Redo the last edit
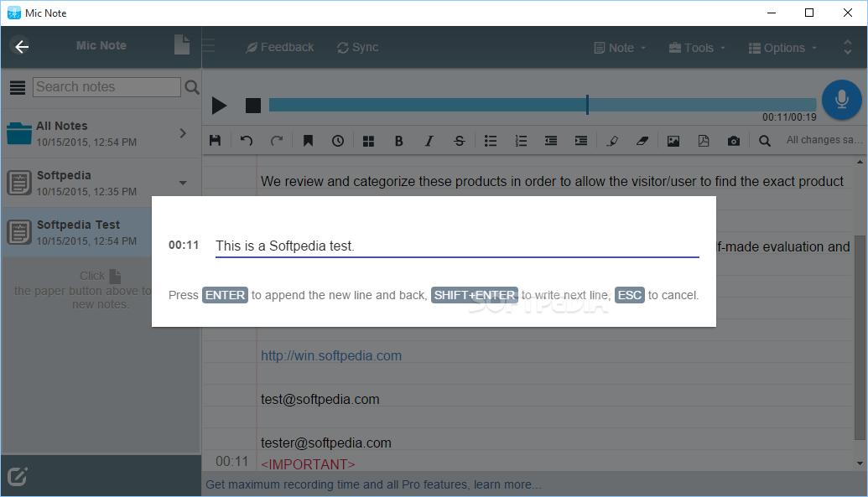This screenshot has height=497, width=868. click(277, 141)
